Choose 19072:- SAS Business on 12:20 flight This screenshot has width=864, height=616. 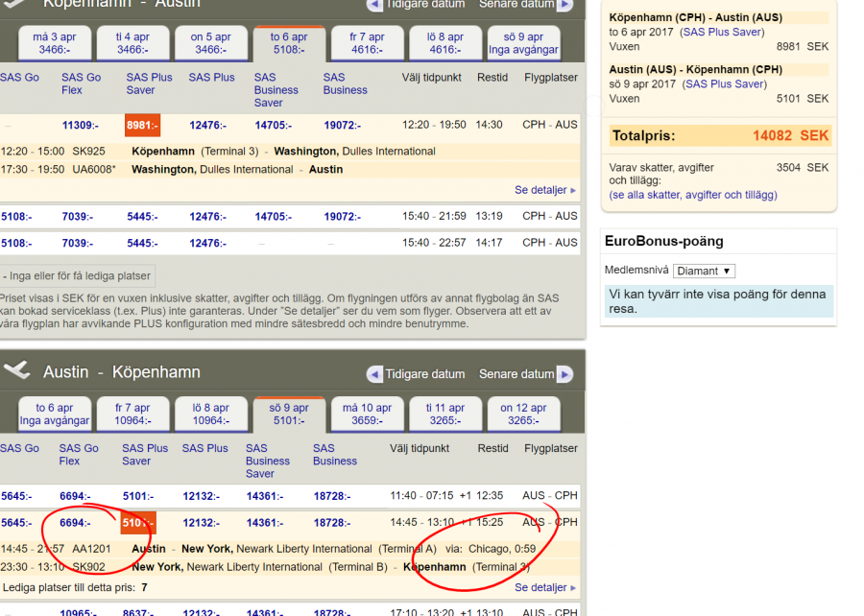pos(342,126)
